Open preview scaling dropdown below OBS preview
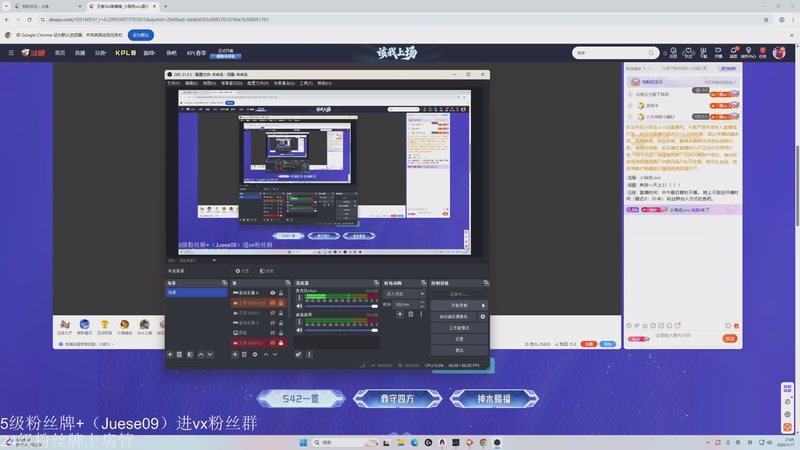 (197, 261)
